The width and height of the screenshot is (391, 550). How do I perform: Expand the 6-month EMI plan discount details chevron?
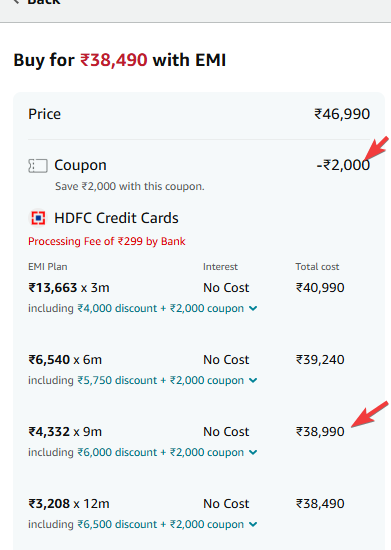[253, 381]
